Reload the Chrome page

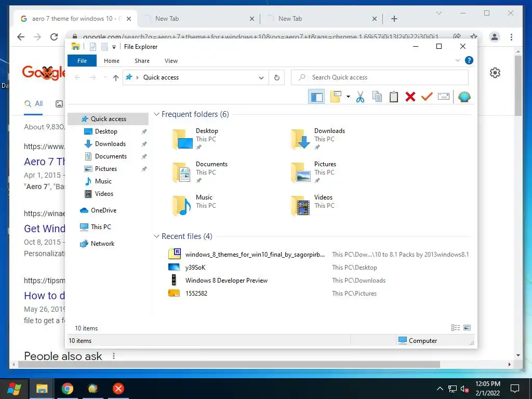pos(54,37)
